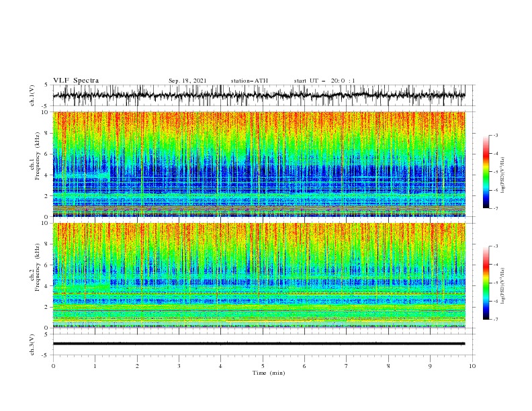Click the ch.2 "Frequency (kHz)" axis label
The height and width of the screenshot is (411, 532).
(38, 267)
